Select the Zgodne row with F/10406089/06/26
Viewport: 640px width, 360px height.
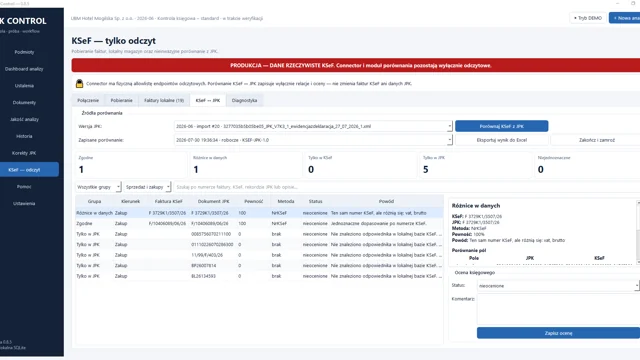(259, 224)
